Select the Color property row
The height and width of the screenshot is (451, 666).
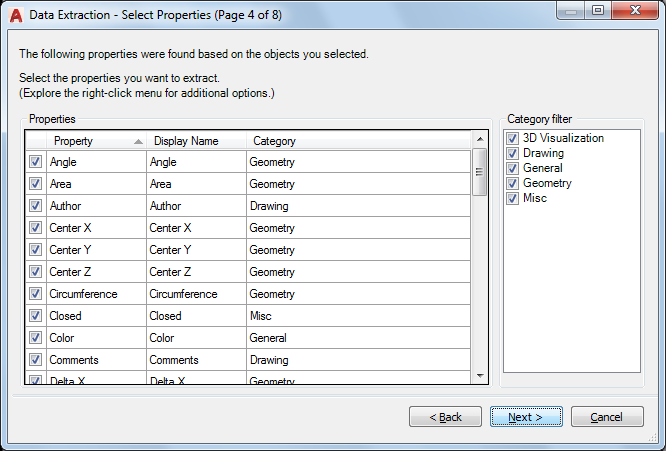(96, 338)
